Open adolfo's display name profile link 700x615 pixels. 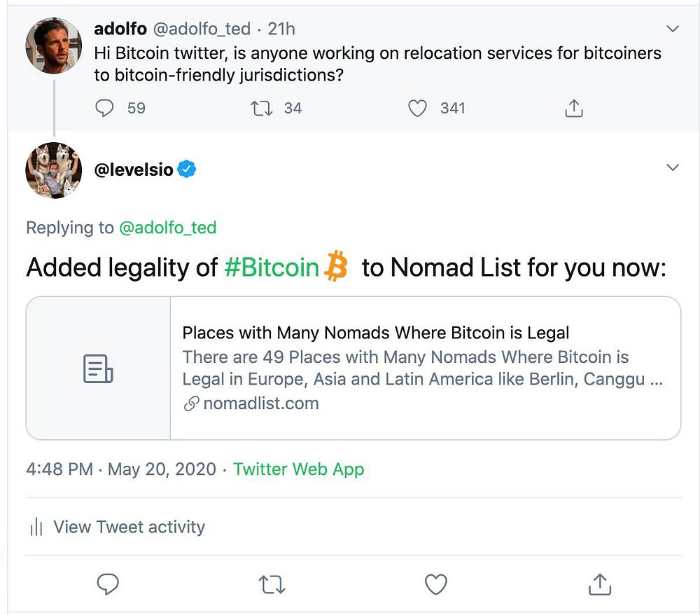[121, 29]
